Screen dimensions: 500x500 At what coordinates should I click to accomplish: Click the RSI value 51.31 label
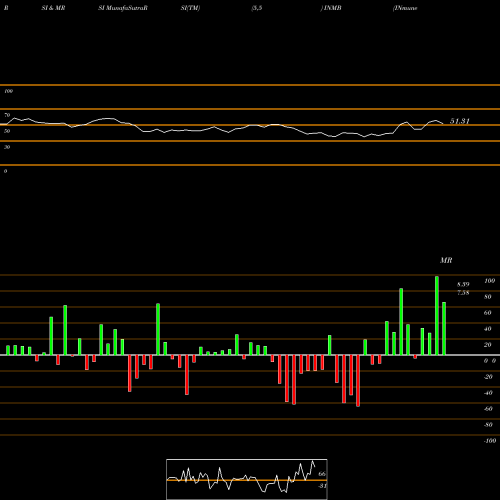tap(460, 121)
